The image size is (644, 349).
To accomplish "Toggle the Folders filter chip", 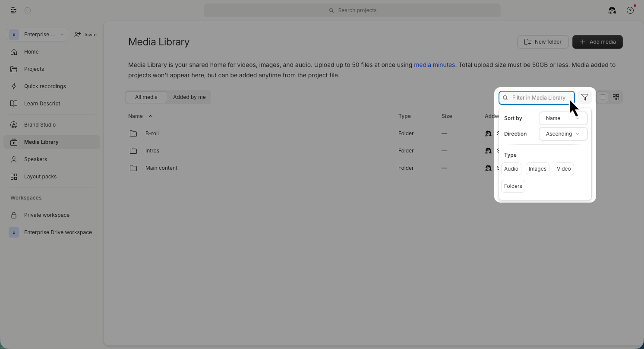I will tap(513, 186).
